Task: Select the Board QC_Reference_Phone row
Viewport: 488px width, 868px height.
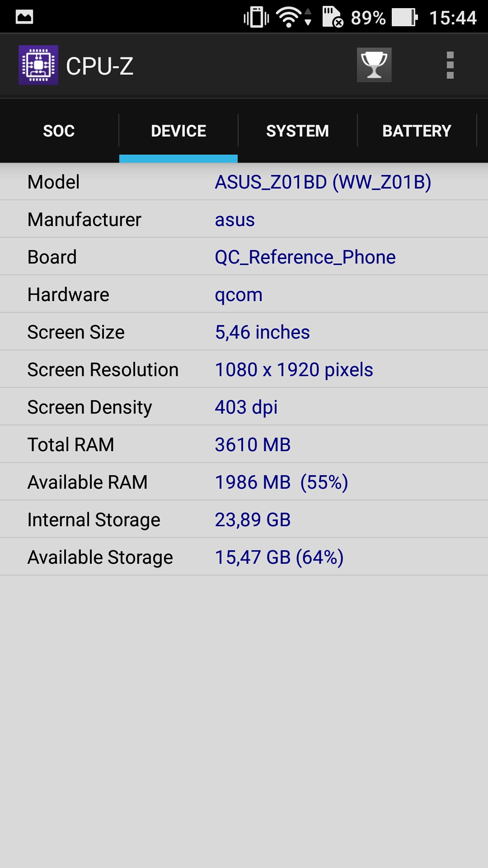Action: pos(244,257)
